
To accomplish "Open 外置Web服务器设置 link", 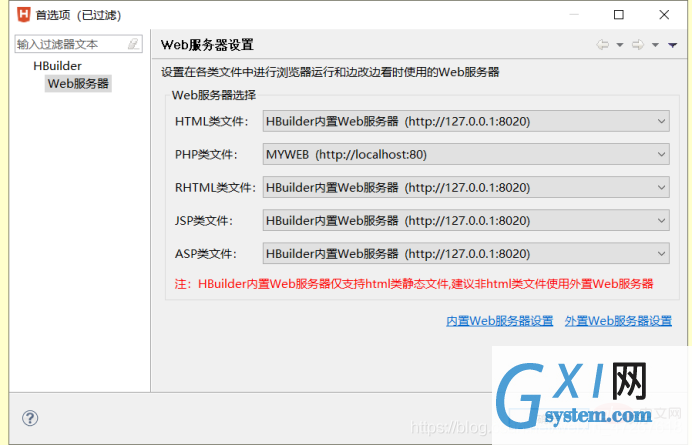I will click(618, 321).
